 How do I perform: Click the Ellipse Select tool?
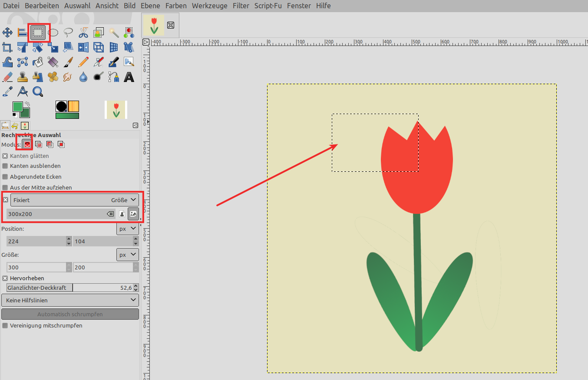pyautogui.click(x=53, y=33)
